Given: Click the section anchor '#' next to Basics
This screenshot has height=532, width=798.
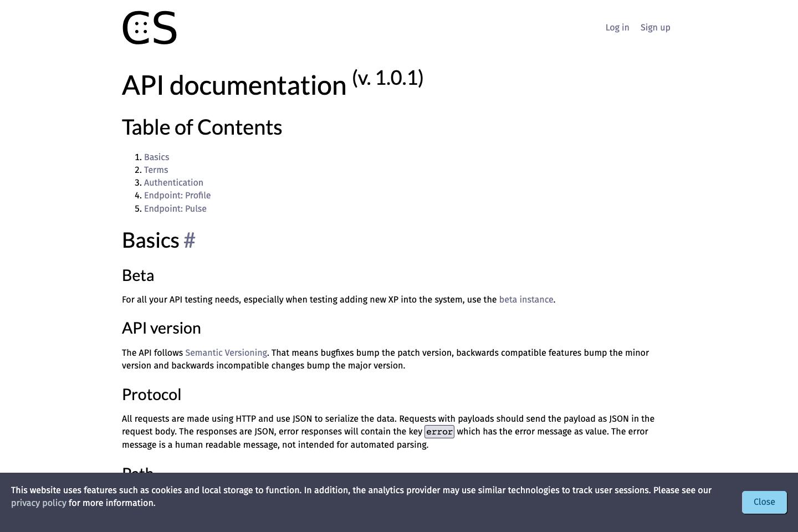Looking at the screenshot, I should coord(189,241).
